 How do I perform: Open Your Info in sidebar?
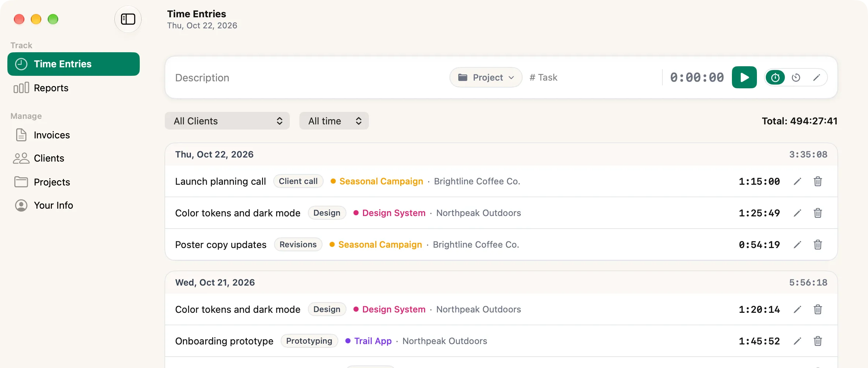(74, 205)
